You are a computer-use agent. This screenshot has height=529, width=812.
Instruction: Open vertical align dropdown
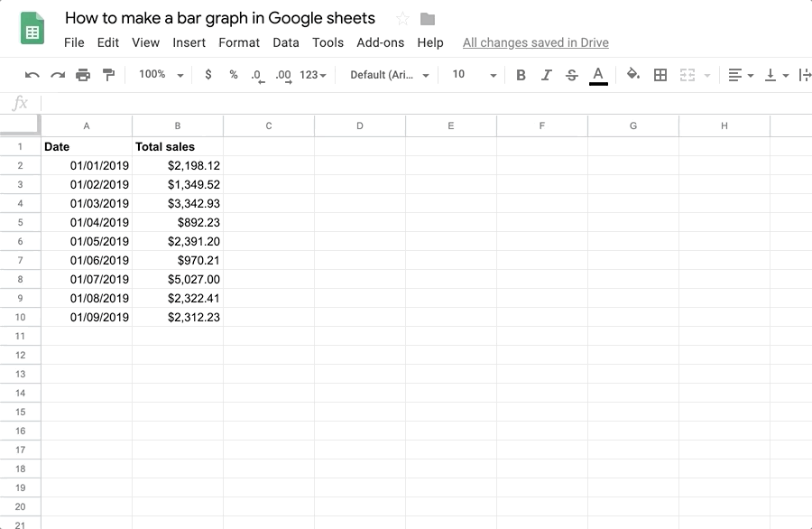(x=776, y=75)
